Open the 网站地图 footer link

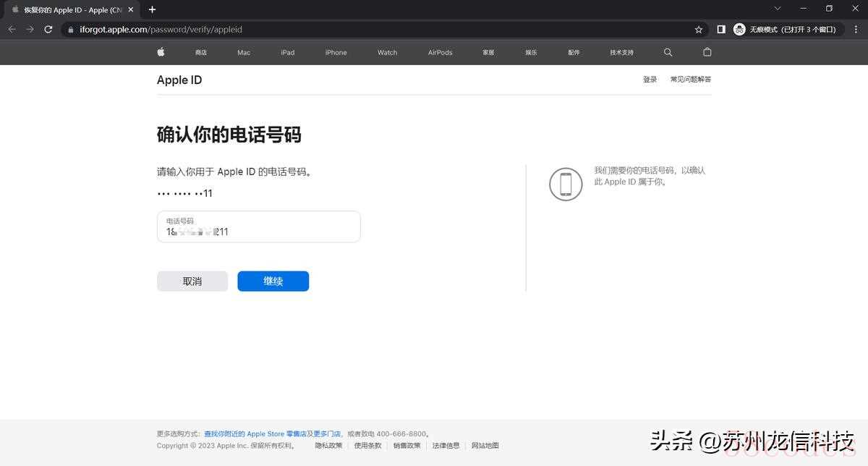(x=485, y=446)
